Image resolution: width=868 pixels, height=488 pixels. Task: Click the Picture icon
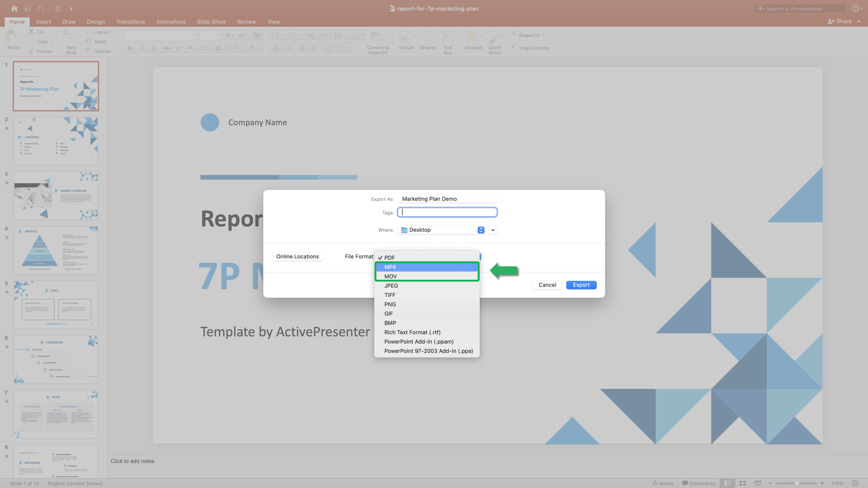click(x=405, y=37)
